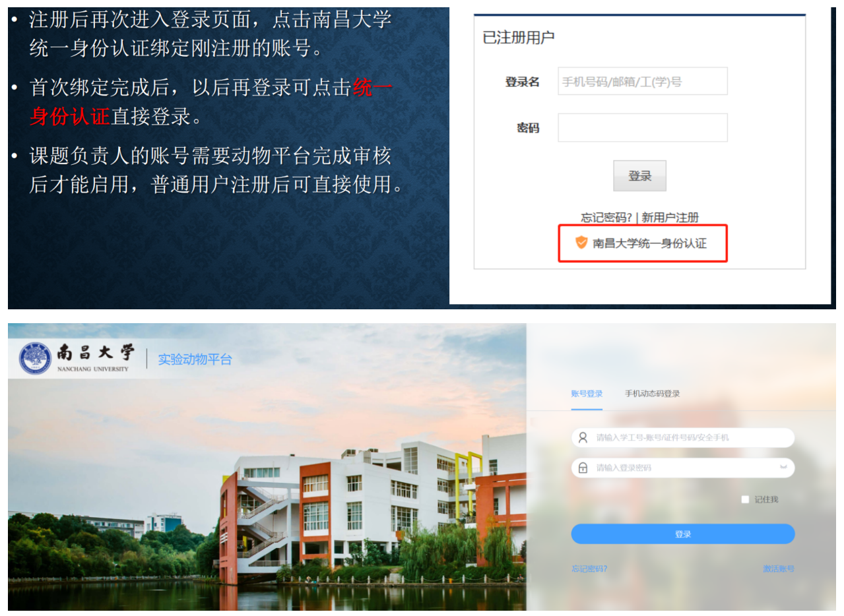Click the lock icon in the password field
Viewport: 844px width, 616px height.
583,468
